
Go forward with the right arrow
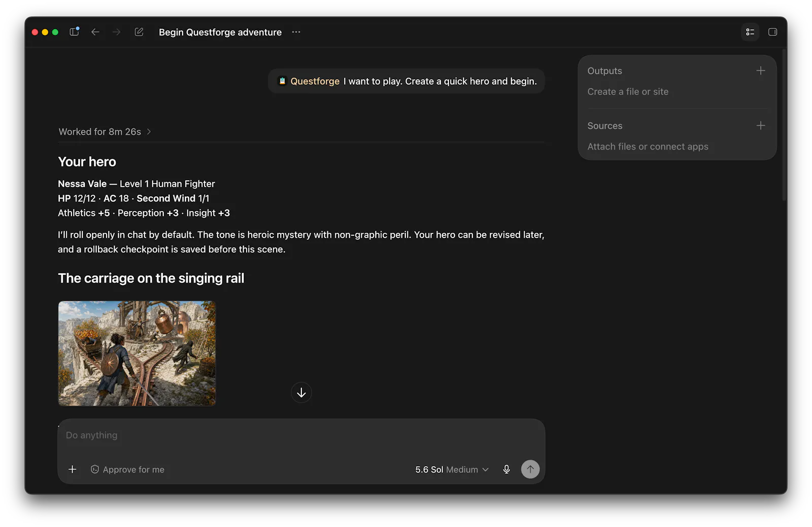tap(117, 32)
